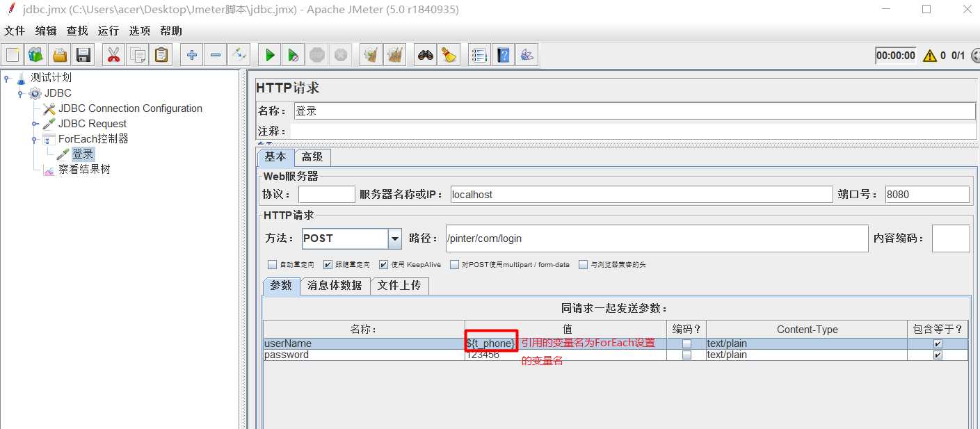Save the test plan with floppy icon
The height and width of the screenshot is (429, 980).
coord(83,55)
